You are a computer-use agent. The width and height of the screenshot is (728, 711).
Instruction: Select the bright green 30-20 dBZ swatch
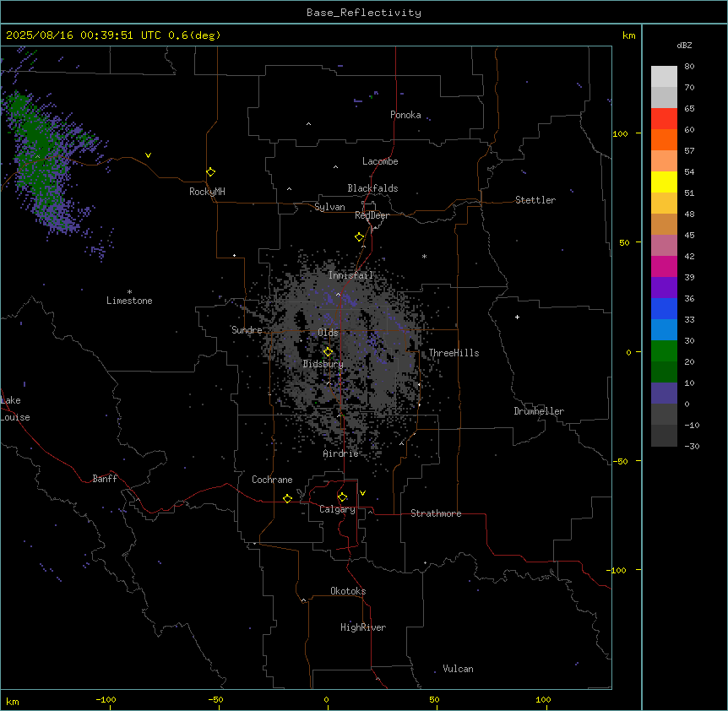click(664, 351)
